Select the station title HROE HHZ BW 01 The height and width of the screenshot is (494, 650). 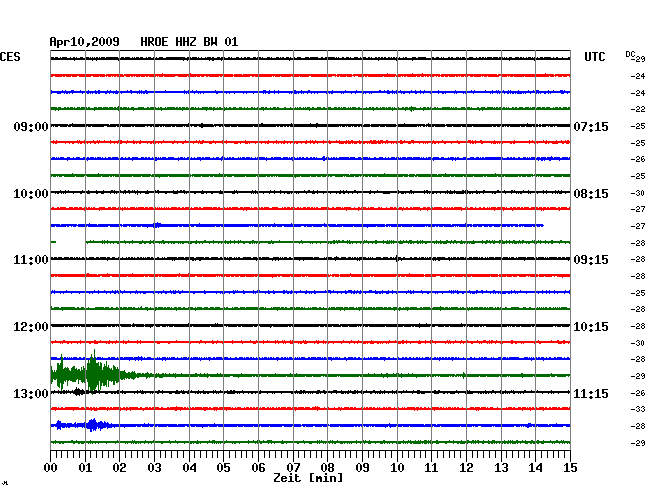coord(189,42)
